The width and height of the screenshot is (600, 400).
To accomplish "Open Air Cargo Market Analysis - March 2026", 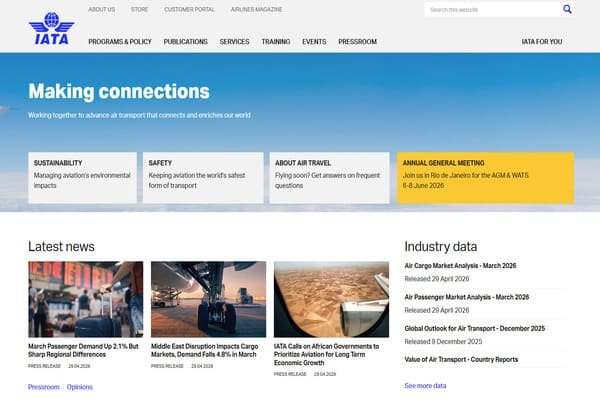I will point(460,265).
